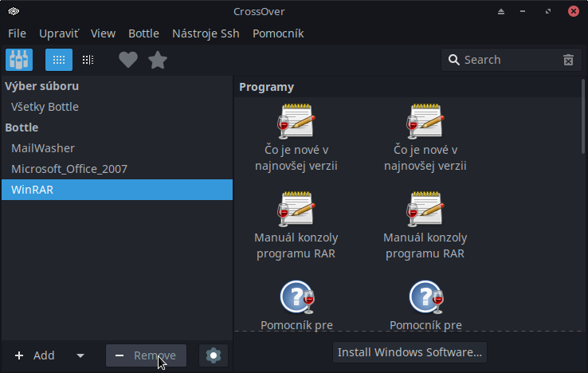
Task: Open left 'Pomocník pre' help icon
Action: point(296,305)
